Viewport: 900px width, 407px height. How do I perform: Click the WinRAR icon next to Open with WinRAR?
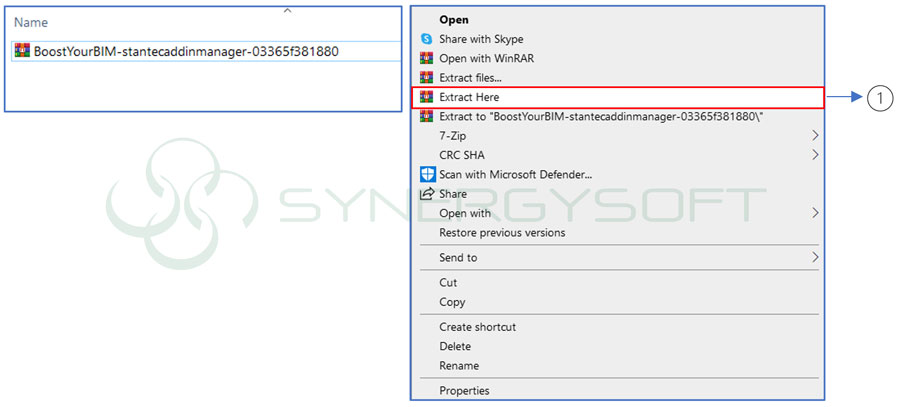pyautogui.click(x=426, y=58)
